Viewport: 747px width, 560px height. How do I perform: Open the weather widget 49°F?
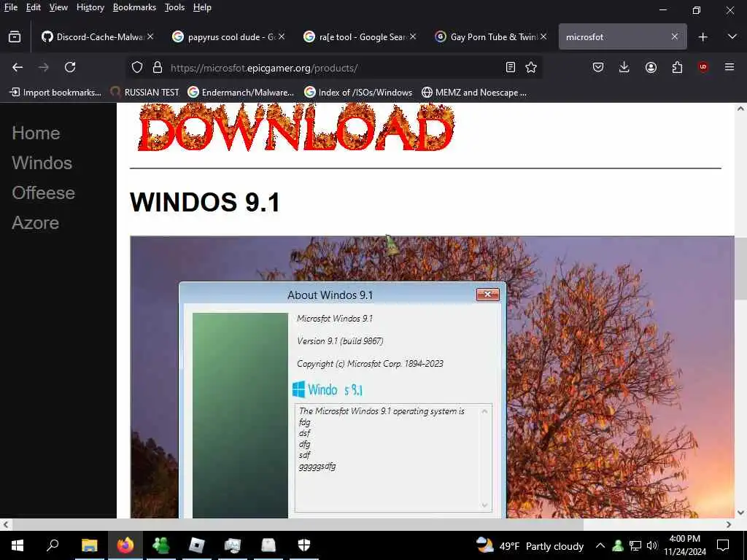[x=530, y=545]
